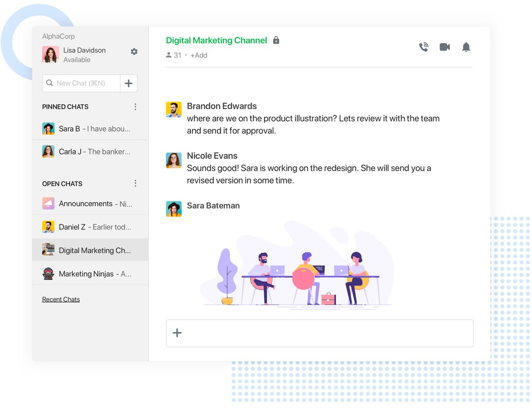Click Nicole Evans' avatar in conversation
Screen dimensions: 532x417
click(174, 160)
